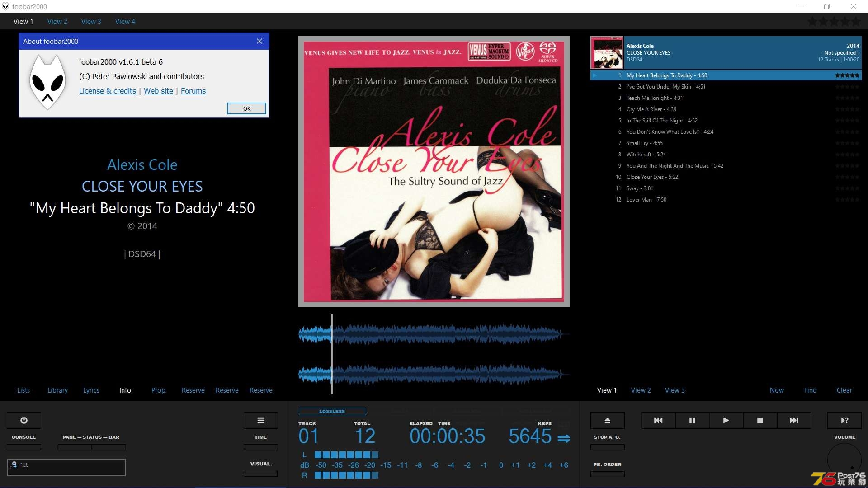Click the Previous Track button

click(658, 420)
